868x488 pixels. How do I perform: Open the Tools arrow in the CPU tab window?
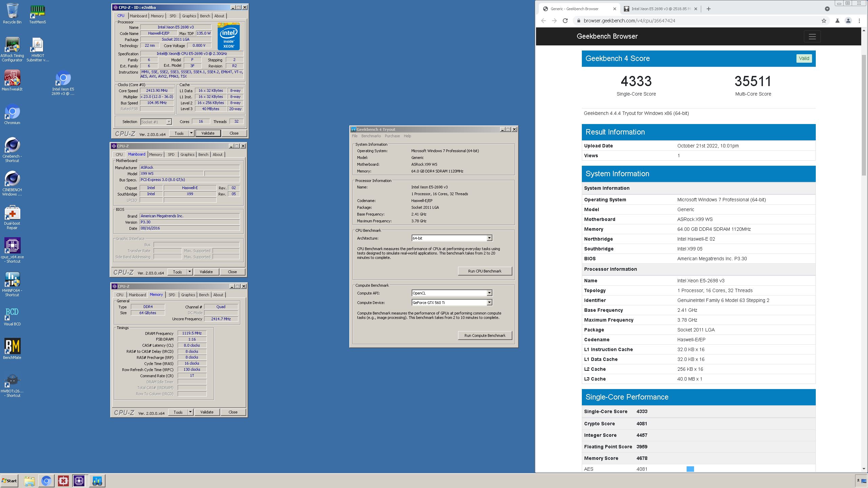(x=191, y=133)
